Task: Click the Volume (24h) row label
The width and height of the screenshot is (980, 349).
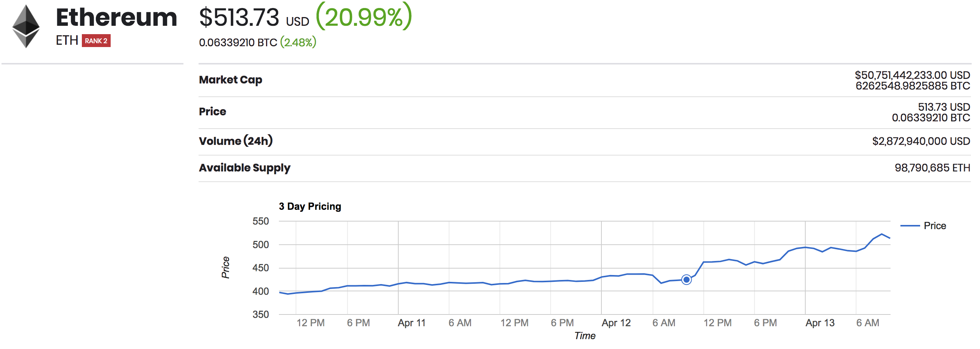Action: [236, 141]
